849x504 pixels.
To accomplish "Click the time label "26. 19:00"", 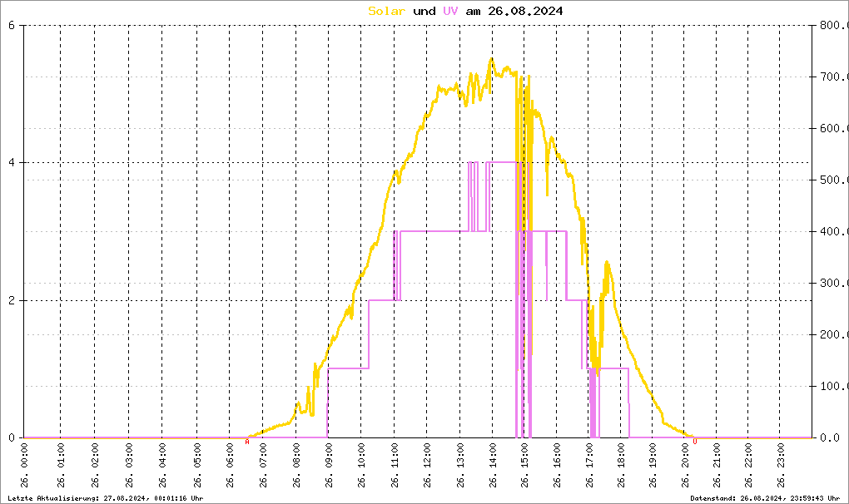I will point(653,465).
